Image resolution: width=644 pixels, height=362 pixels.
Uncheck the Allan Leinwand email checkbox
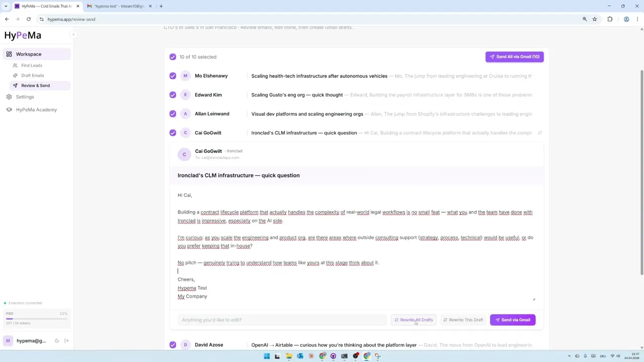[x=173, y=114]
